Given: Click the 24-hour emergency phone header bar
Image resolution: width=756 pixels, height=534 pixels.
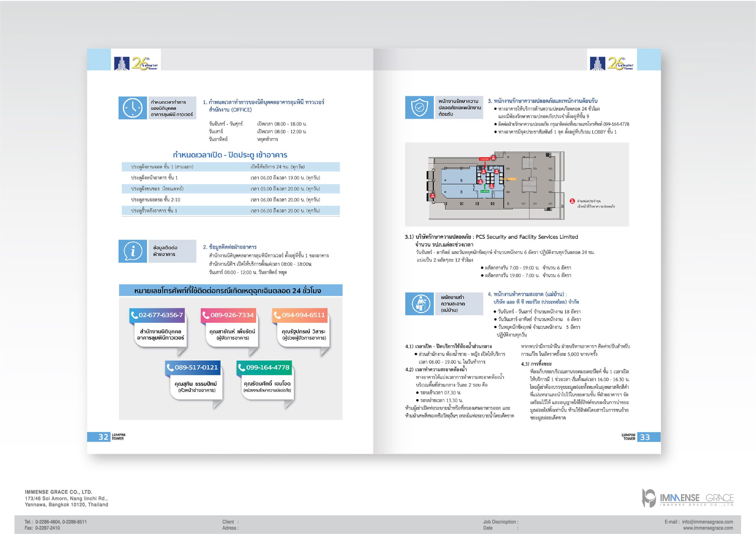Looking at the screenshot, I should [x=230, y=291].
